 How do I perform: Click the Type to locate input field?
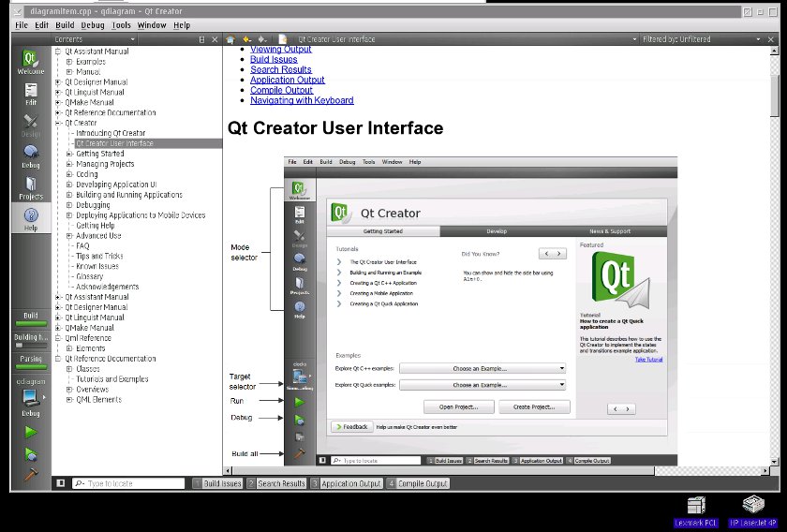[x=128, y=483]
